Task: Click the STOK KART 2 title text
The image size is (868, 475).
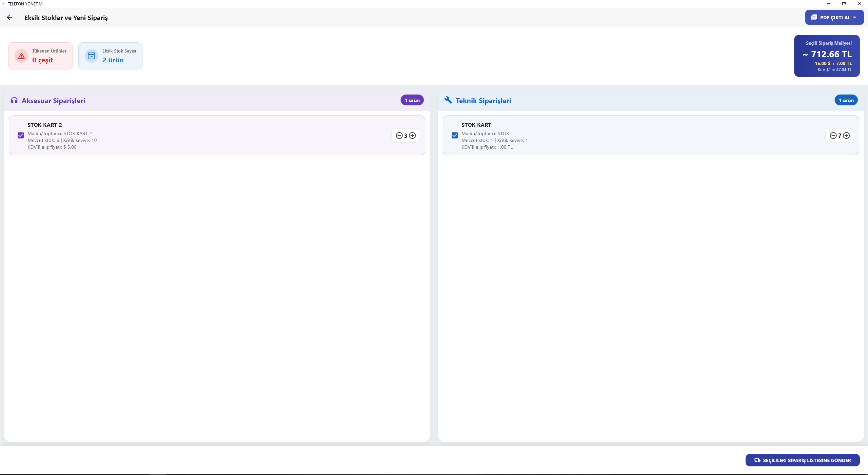Action: (x=45, y=125)
